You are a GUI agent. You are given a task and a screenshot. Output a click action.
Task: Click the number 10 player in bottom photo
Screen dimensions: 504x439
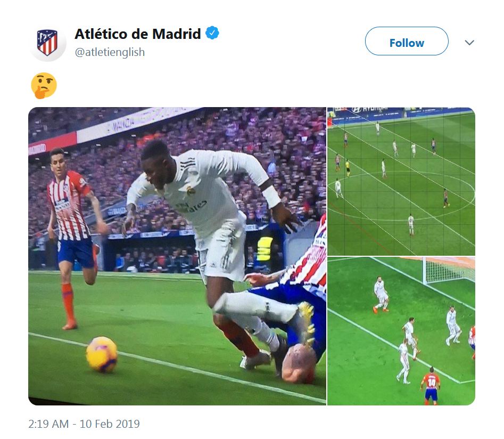coord(431,386)
